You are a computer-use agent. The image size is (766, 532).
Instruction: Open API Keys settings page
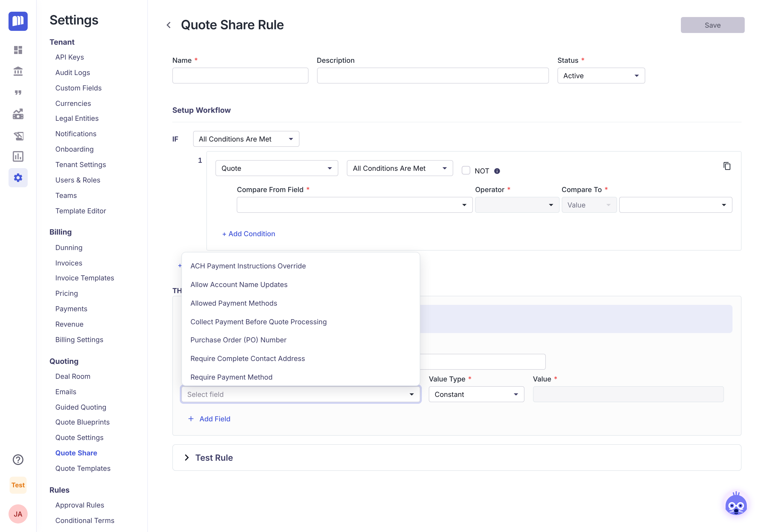[x=70, y=57]
